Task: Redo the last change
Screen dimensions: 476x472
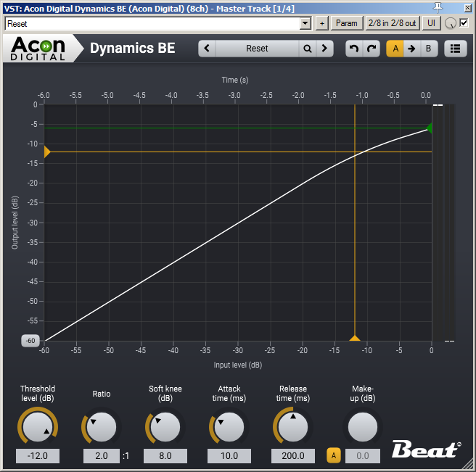Action: coord(372,49)
